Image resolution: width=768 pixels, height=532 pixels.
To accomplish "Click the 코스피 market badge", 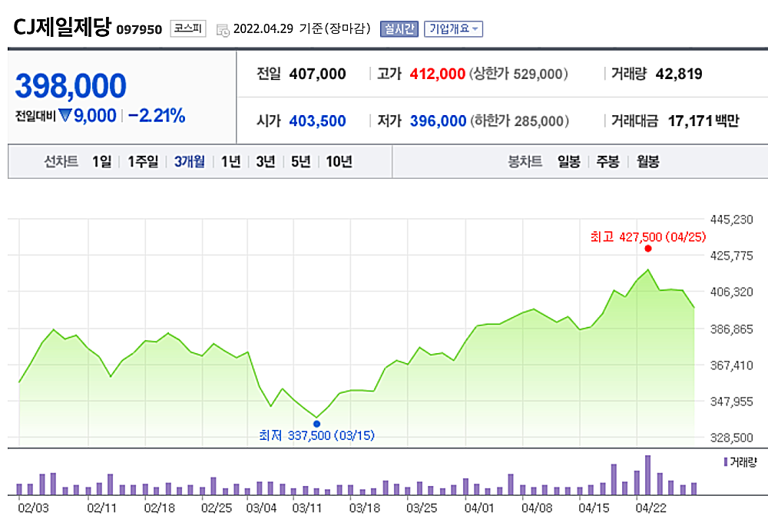I will pyautogui.click(x=187, y=28).
